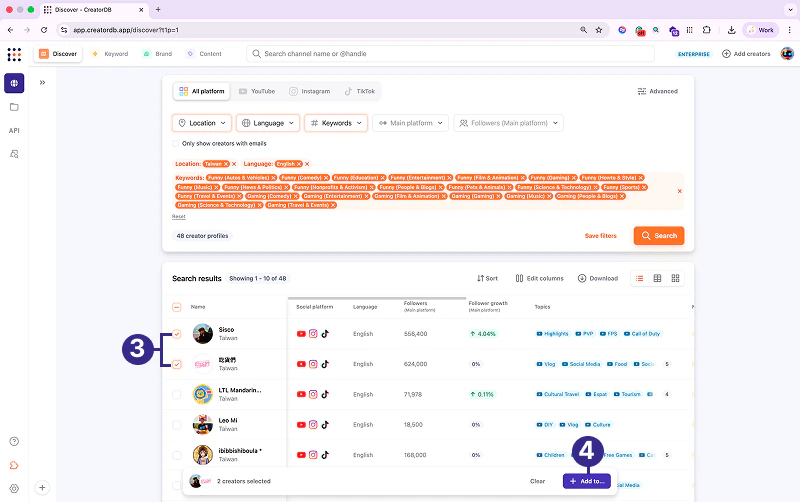Open browser extensions puzzle icon
Image resolution: width=800 pixels, height=502 pixels.
pyautogui.click(x=707, y=30)
